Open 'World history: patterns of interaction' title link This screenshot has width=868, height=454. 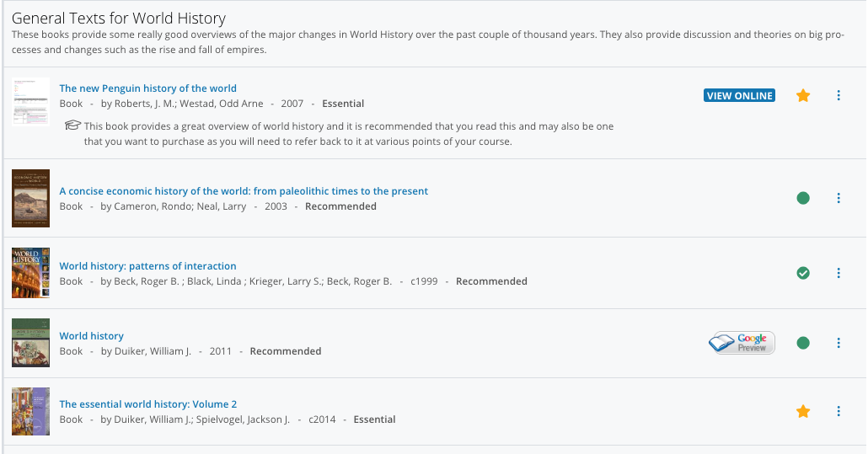pos(147,266)
